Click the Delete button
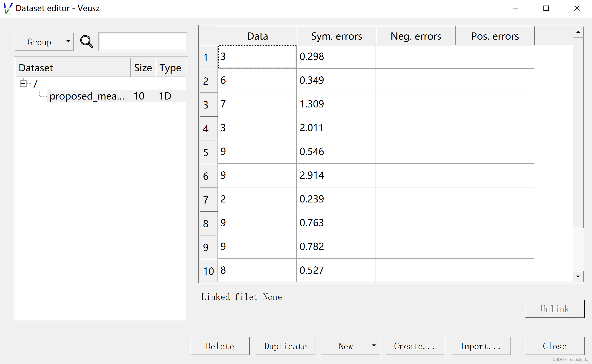Image resolution: width=592 pixels, height=364 pixels. (220, 346)
